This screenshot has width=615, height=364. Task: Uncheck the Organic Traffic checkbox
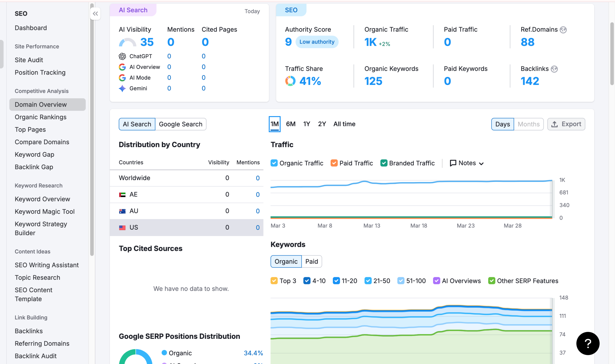274,163
